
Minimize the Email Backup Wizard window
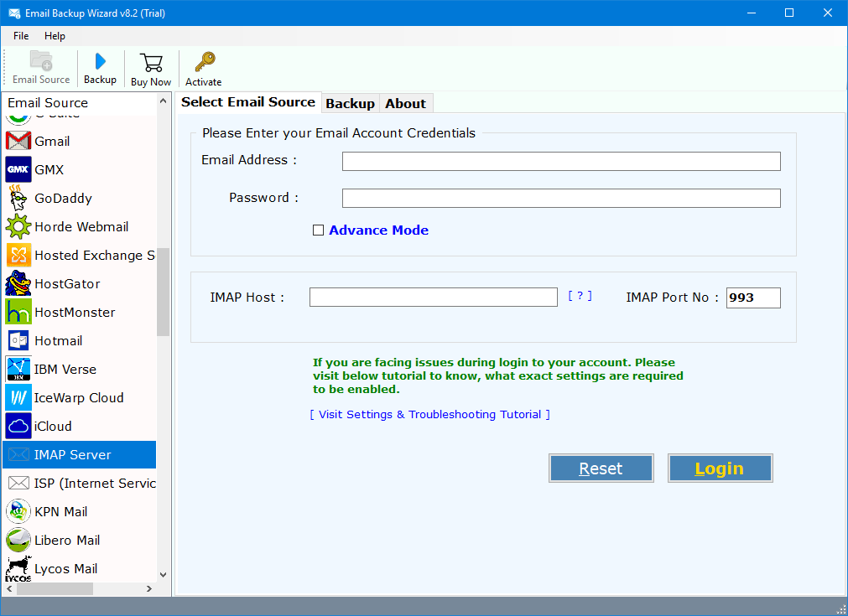[752, 13]
